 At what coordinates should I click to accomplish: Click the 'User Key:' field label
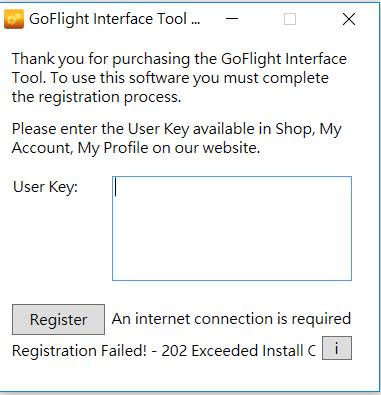pos(45,187)
